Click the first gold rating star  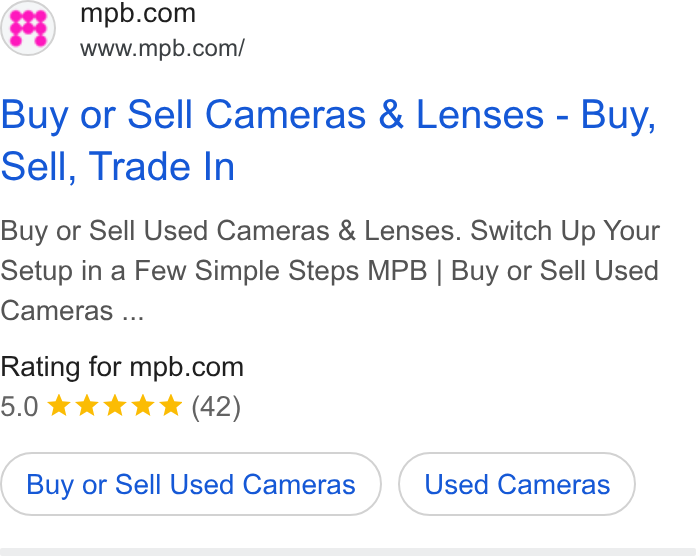click(x=59, y=406)
